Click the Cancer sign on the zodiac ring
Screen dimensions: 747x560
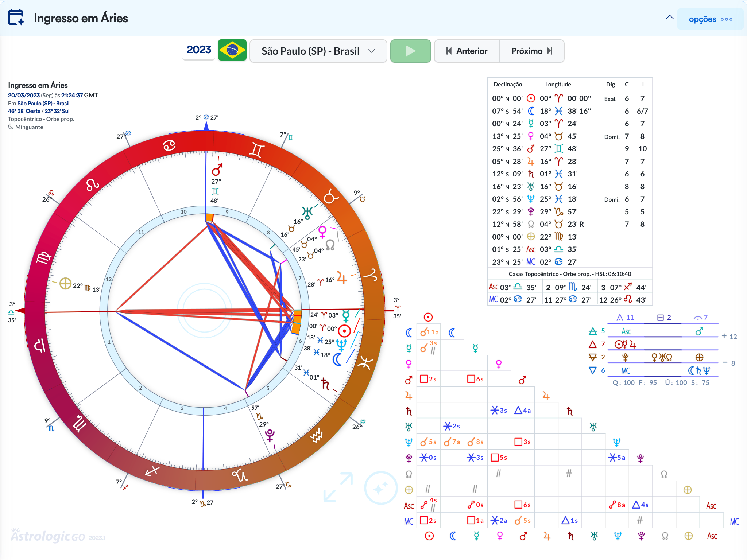click(169, 145)
